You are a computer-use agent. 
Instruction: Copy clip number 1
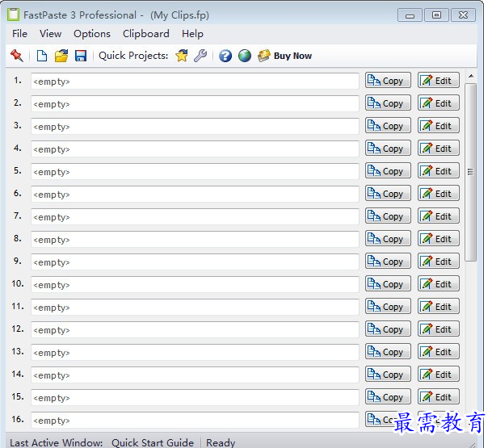pyautogui.click(x=388, y=80)
